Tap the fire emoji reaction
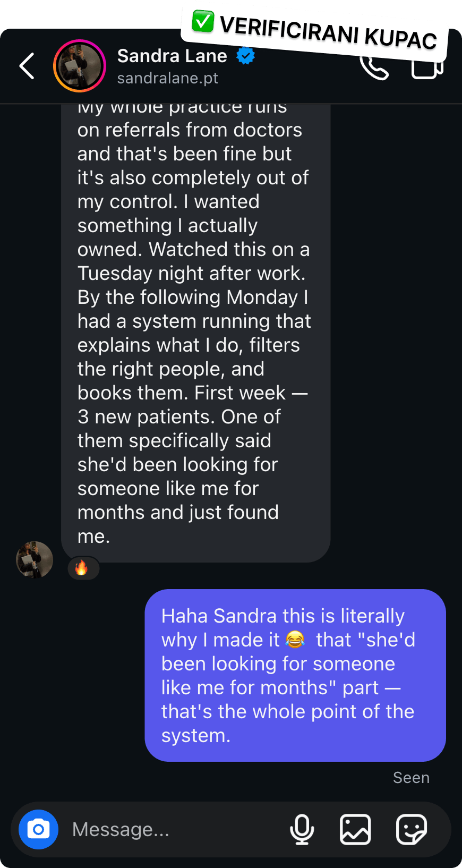462x868 pixels. (82, 568)
